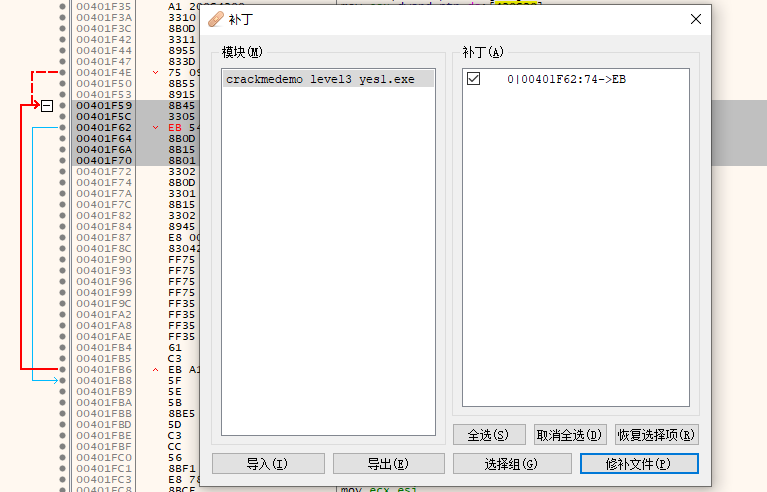Select address 00401FB6 in disassembly
767x492 pixels.
pyautogui.click(x=104, y=370)
